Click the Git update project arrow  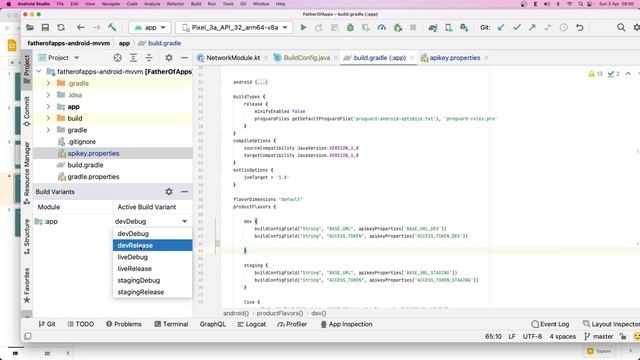point(501,27)
